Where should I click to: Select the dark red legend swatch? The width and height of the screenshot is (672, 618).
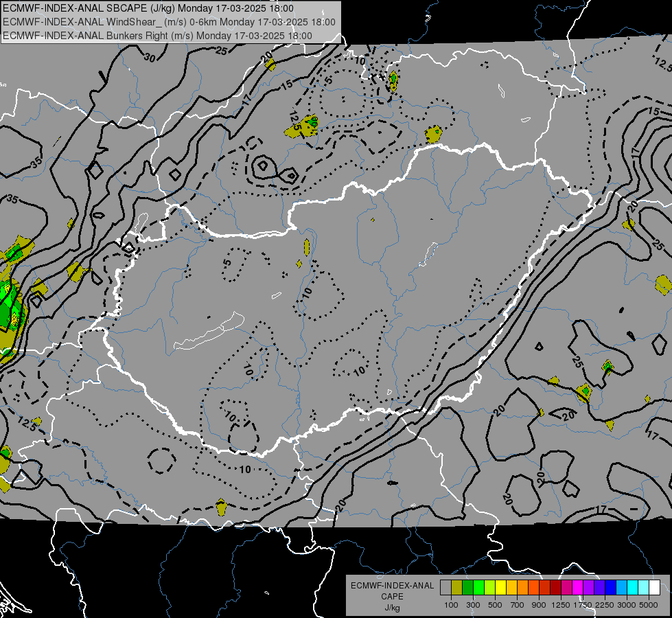coord(555,587)
